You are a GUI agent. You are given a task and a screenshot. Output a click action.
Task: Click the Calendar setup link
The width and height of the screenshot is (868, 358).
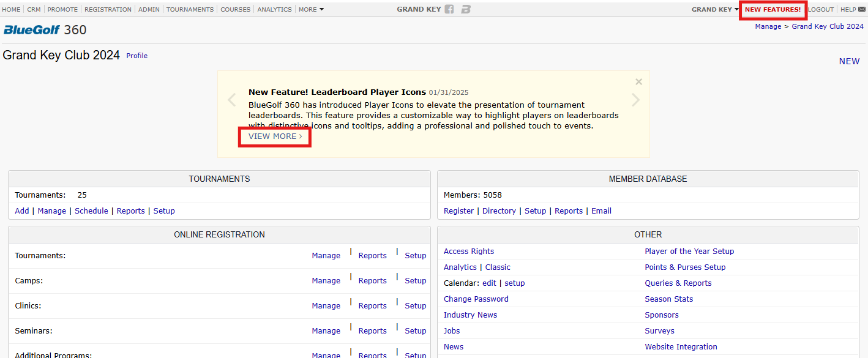click(x=515, y=283)
